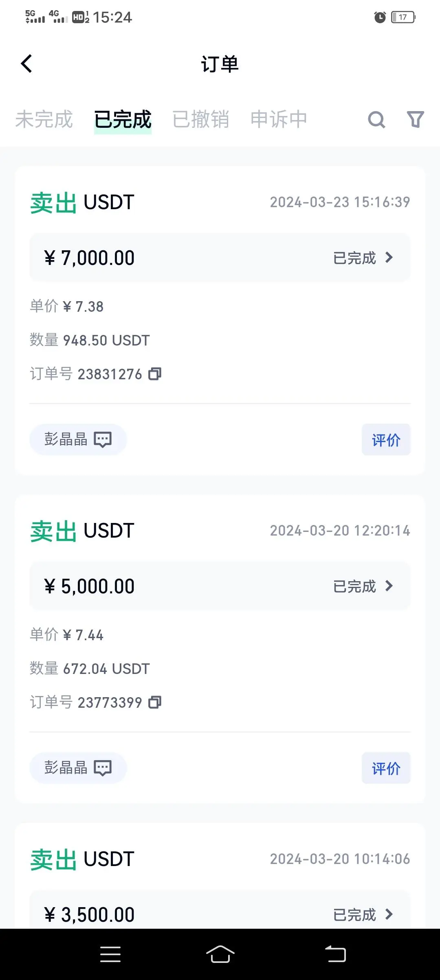
Task: Switch to the 已撤销 tab
Action: (200, 119)
